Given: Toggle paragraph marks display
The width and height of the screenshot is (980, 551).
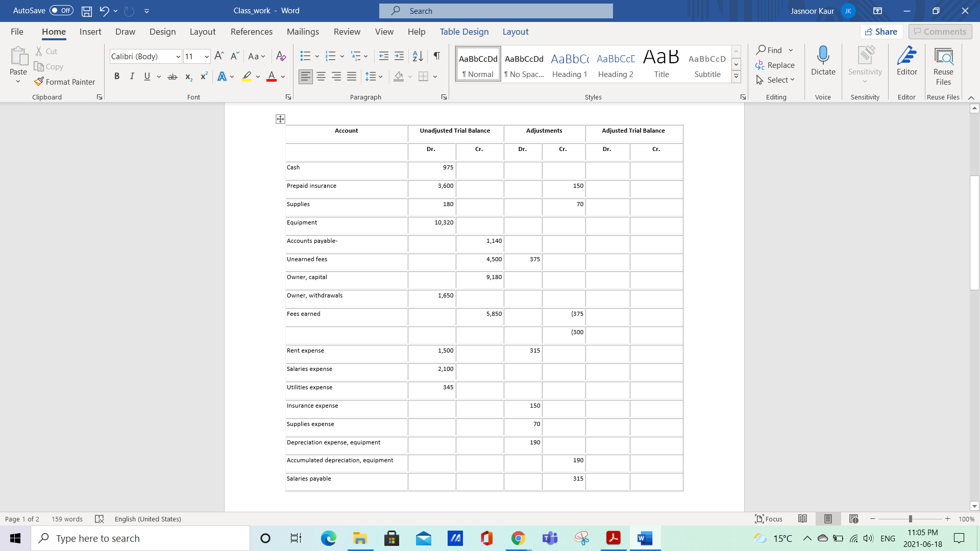Looking at the screenshot, I should [x=436, y=56].
